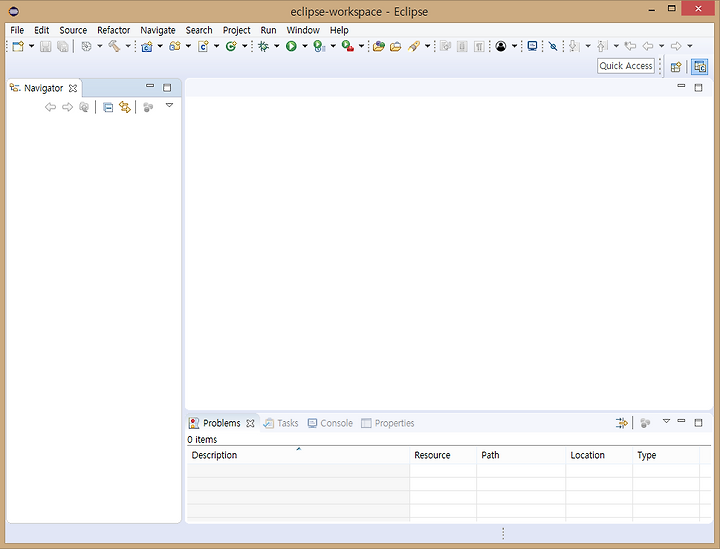This screenshot has width=720, height=549.
Task: Open dropdown next to Profile icon
Action: (x=333, y=46)
